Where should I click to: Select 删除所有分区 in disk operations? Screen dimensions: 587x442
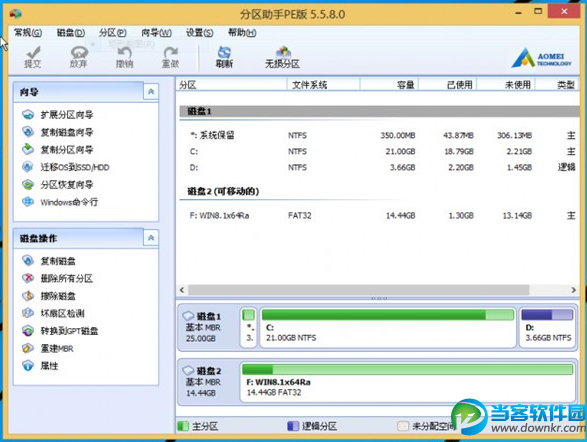67,278
